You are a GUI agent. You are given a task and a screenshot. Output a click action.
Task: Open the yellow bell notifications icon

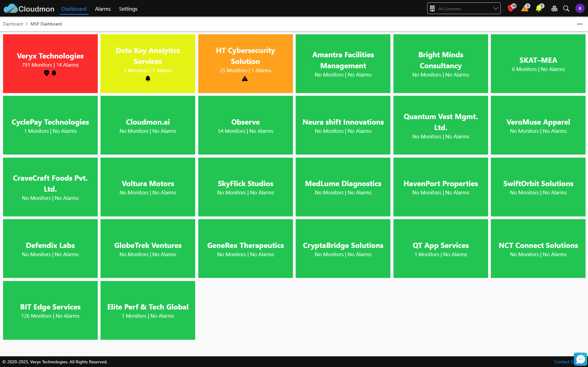pyautogui.click(x=539, y=8)
